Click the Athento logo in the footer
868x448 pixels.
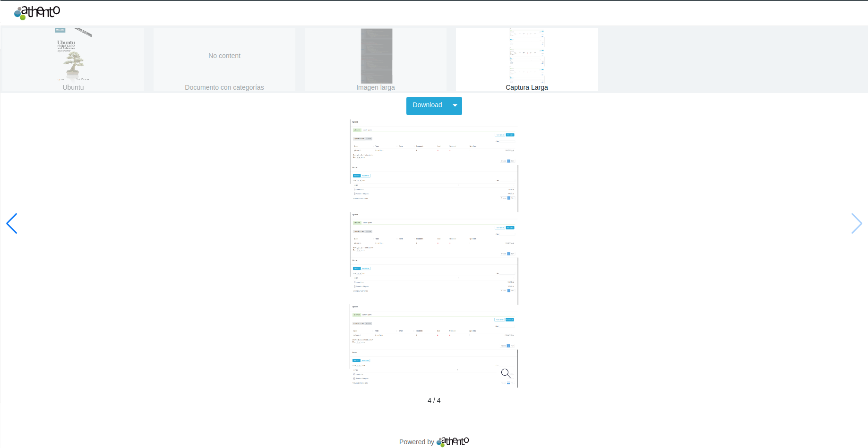[453, 441]
